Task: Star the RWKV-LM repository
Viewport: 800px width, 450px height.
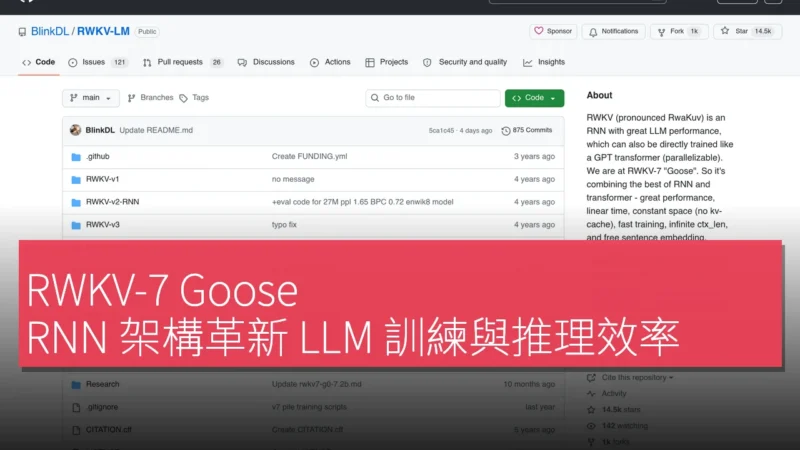Action: click(x=747, y=31)
